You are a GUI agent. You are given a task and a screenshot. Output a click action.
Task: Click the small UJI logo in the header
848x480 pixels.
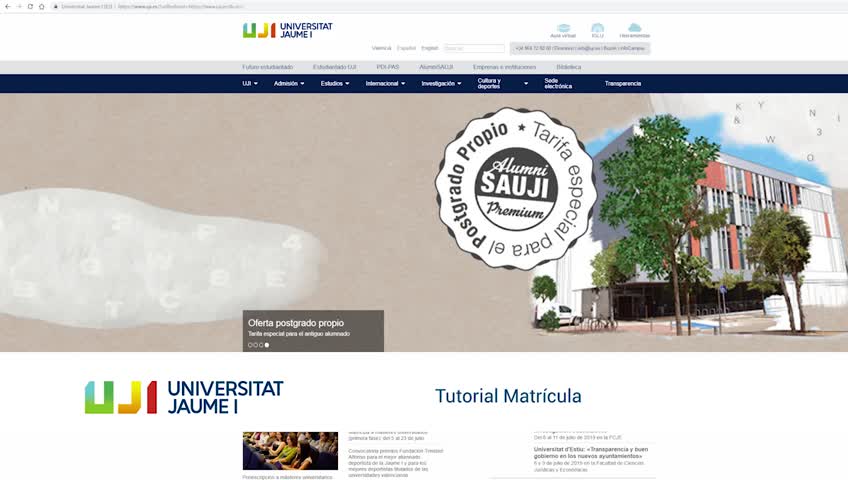click(288, 30)
